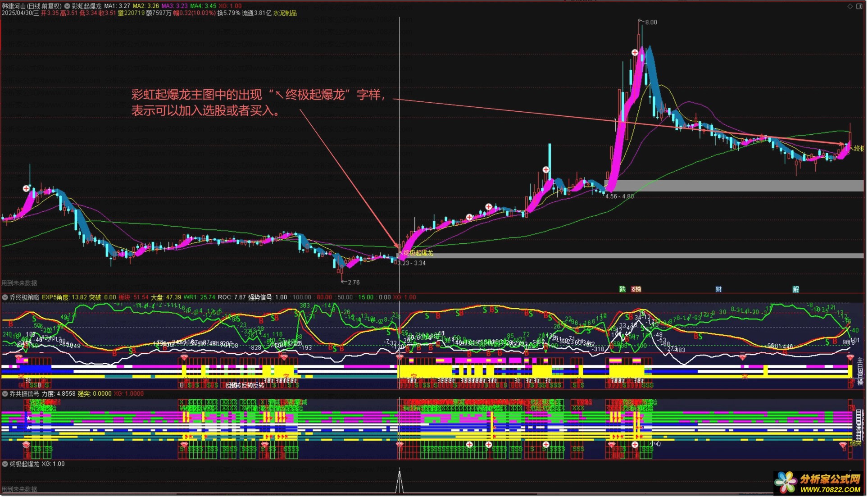Open the 乔共振信号 indicator dropdown arrow
Viewport: 868px width, 497px height.
point(5,394)
